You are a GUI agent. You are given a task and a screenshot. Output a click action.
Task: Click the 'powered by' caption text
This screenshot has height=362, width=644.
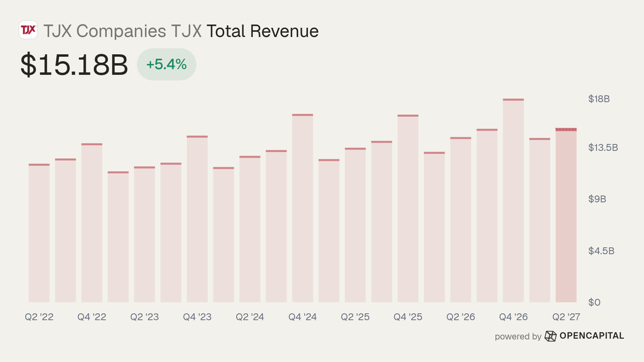pos(518,337)
